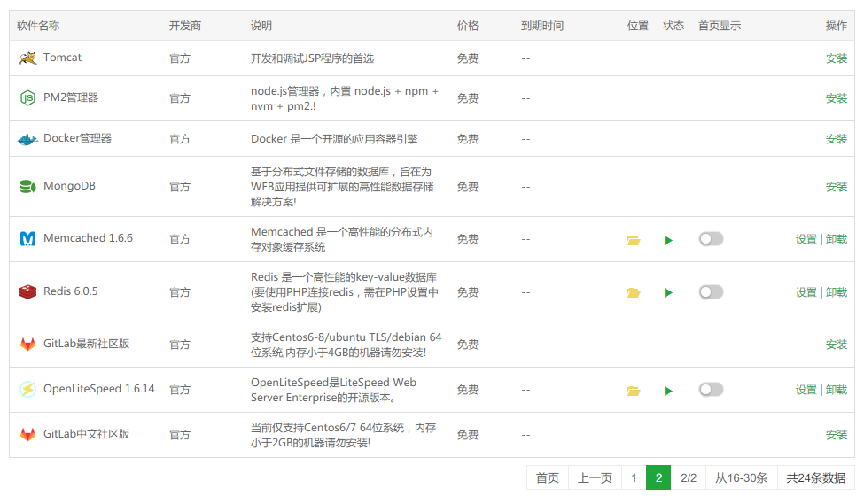The height and width of the screenshot is (504, 864).
Task: Click the Redis 6.0.5 icon
Action: 27,292
